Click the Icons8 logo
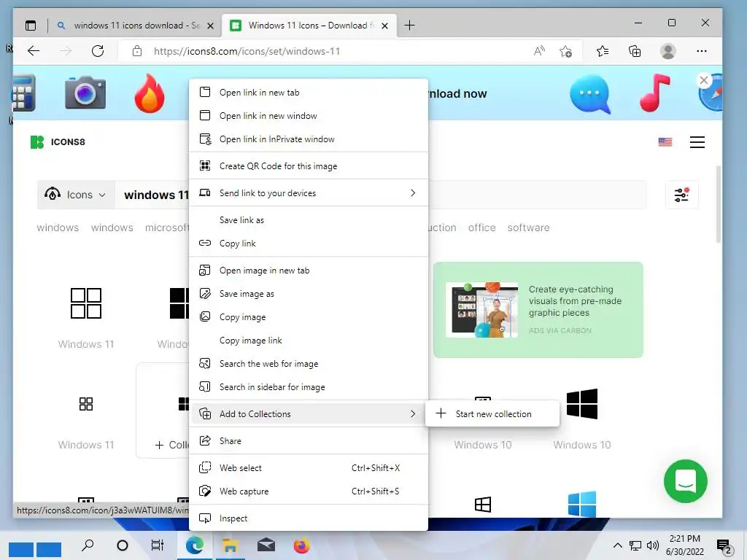The image size is (747, 560). [58, 142]
